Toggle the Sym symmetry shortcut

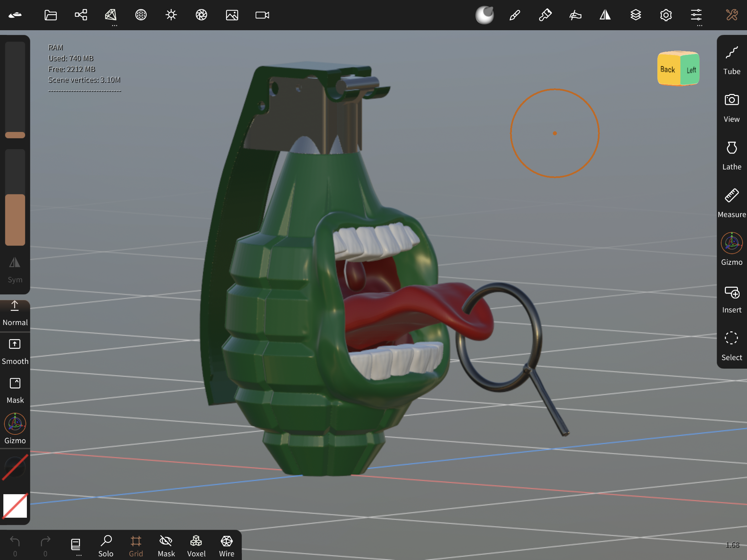pyautogui.click(x=15, y=270)
